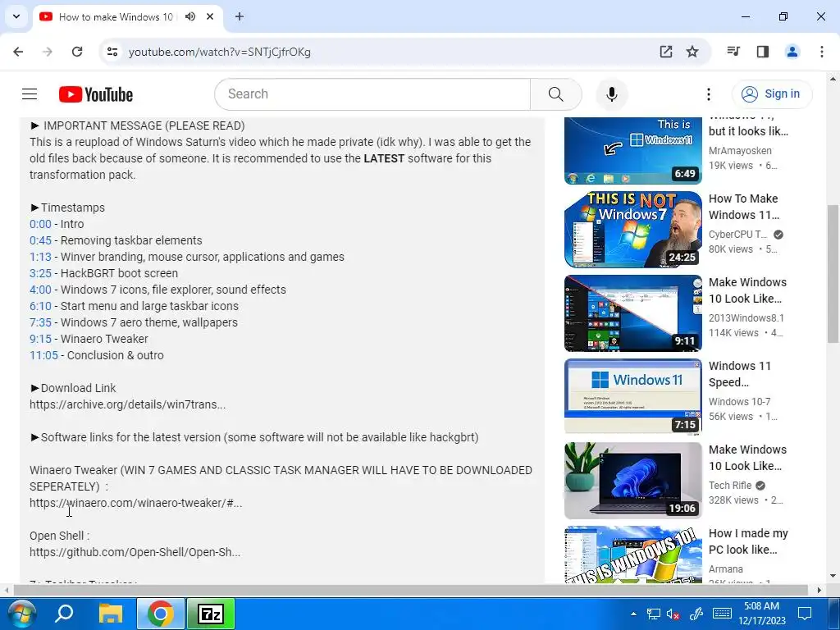Open the 7:15 Windows 11 thumbnail
This screenshot has width=840, height=630.
[632, 396]
